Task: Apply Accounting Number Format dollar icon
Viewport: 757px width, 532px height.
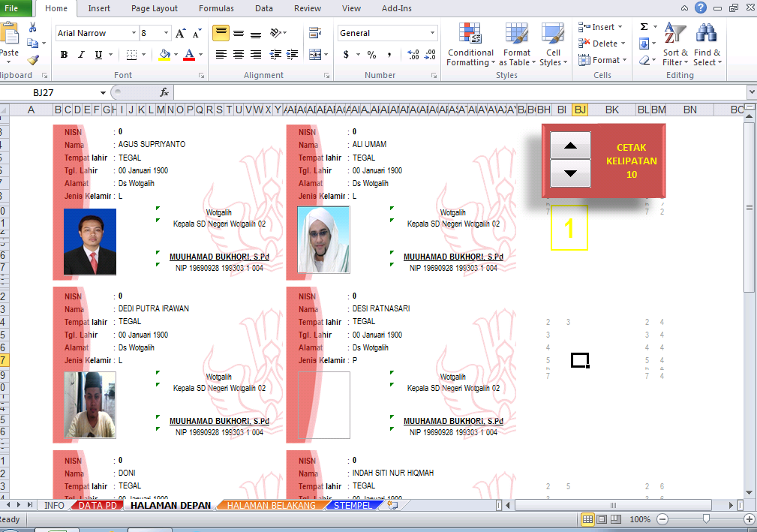Action: click(x=346, y=55)
